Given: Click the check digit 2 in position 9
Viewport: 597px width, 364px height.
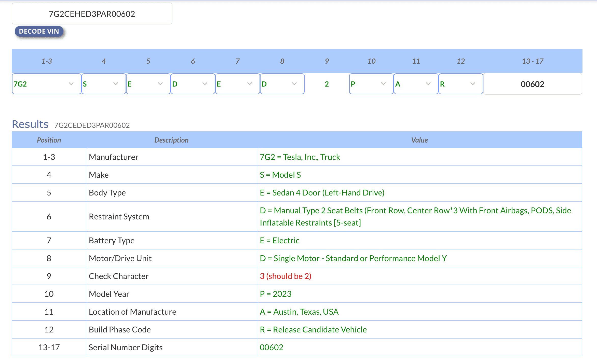Looking at the screenshot, I should 327,84.
